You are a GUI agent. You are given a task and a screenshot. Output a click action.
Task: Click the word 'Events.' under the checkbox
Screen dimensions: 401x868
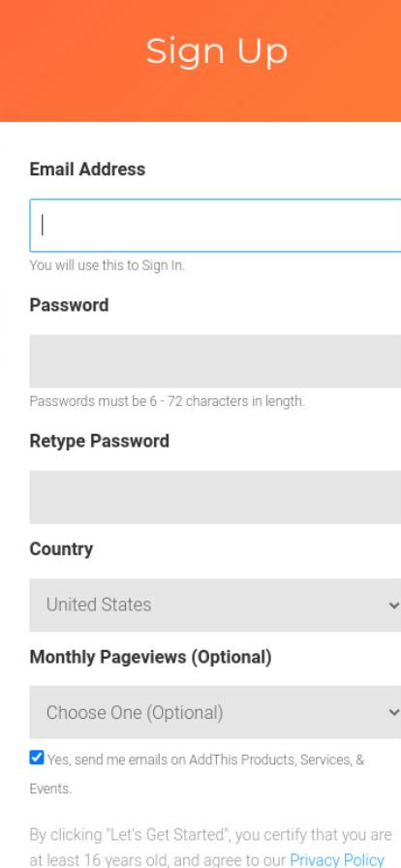point(50,789)
